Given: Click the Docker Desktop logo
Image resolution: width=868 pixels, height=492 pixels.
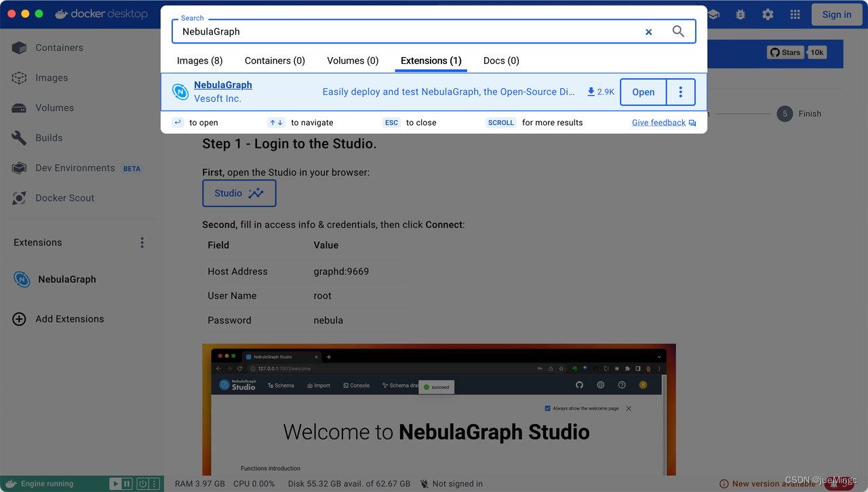Looking at the screenshot, I should [x=100, y=14].
